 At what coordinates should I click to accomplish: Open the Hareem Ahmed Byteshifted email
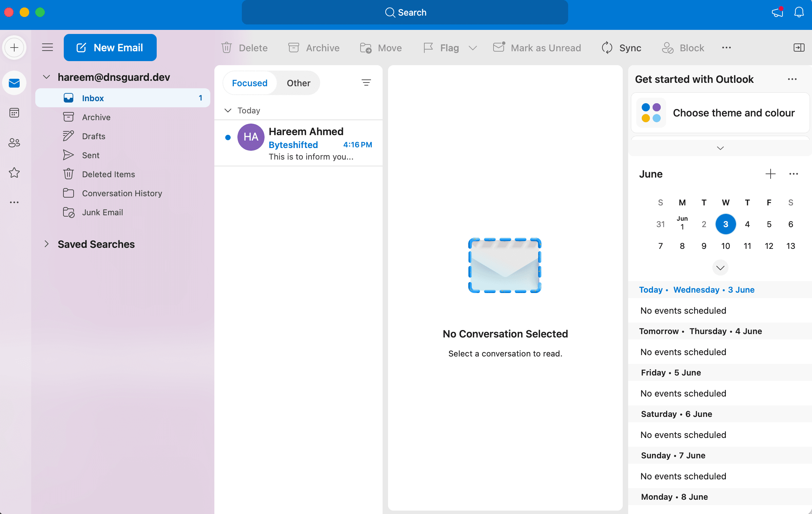coord(298,143)
